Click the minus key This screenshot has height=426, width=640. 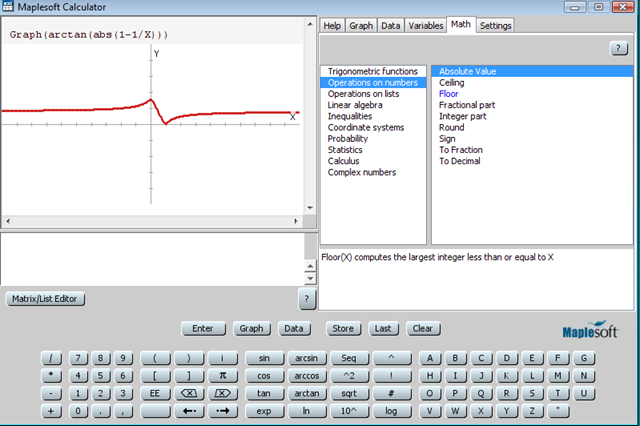[x=51, y=393]
